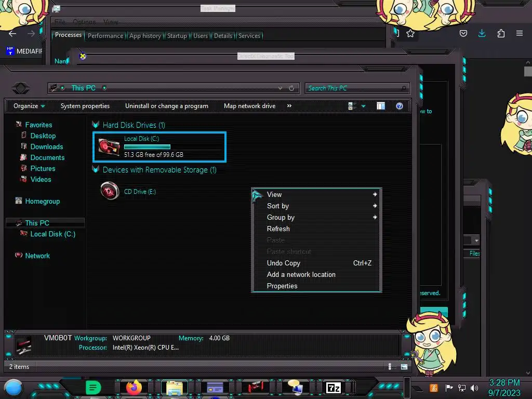Click Map network drive button
Viewport: 532px width, 399px height.
click(x=250, y=106)
